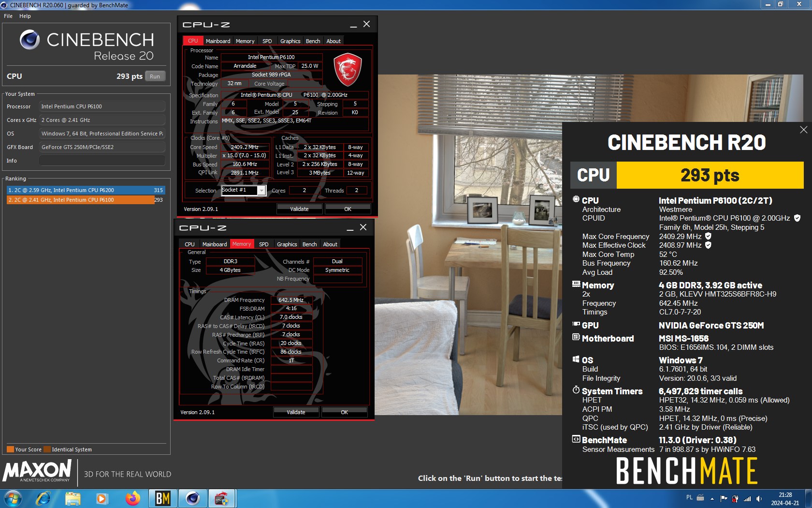Open Cinebench Help menu
Screen dimensions: 812x508
(25, 16)
